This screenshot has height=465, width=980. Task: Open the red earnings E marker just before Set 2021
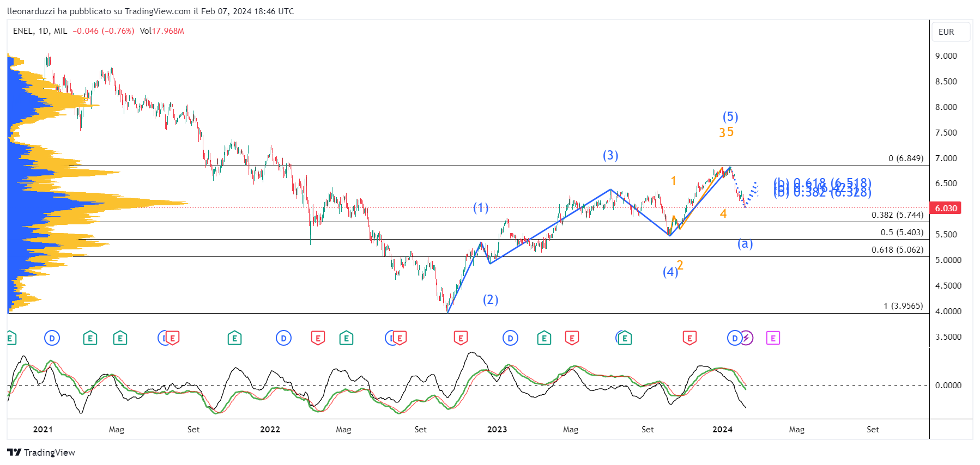coord(172,338)
